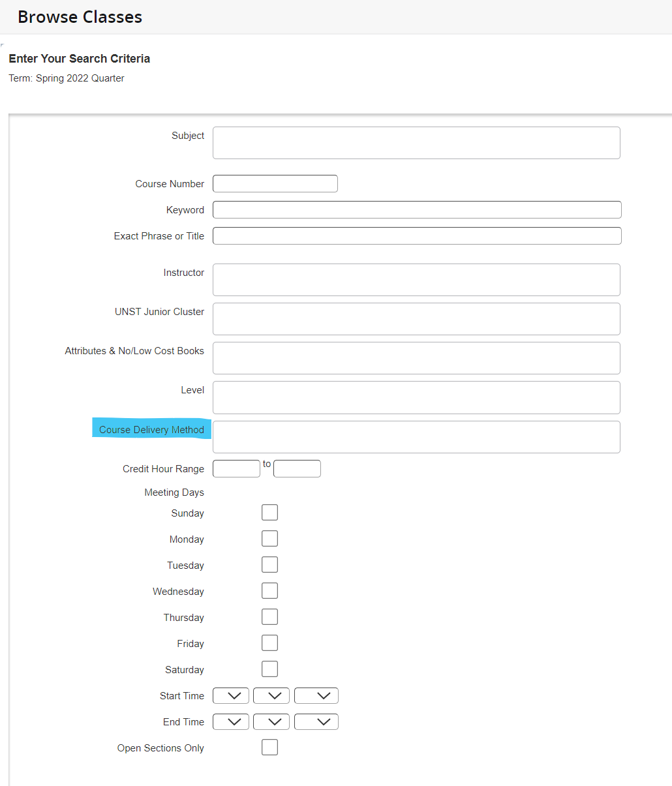Select the Wednesday meeting day
Viewport: 672px width, 786px height.
pos(269,590)
